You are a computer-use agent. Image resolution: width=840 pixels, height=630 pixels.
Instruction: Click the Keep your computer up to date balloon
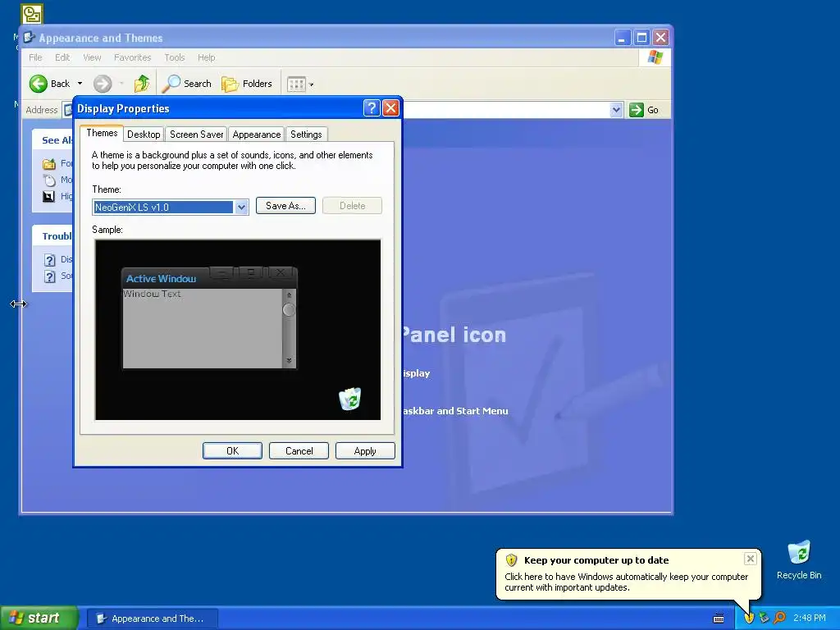click(x=628, y=573)
